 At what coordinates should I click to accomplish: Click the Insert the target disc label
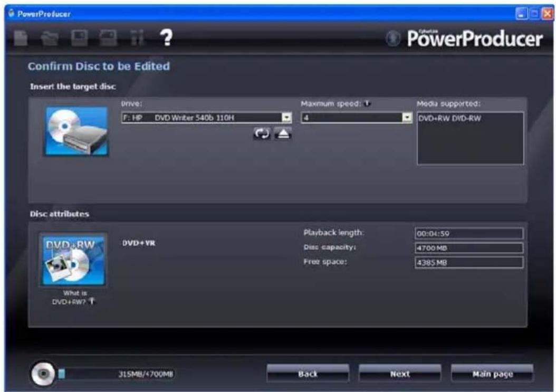click(73, 86)
